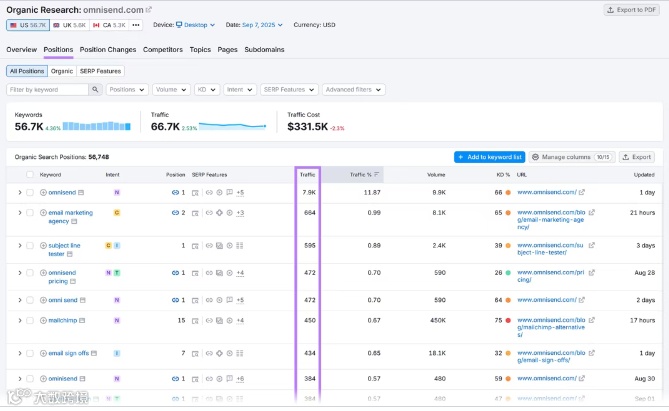The image size is (669, 411).
Task: Switch to the Subdomains tab
Action: 264,50
